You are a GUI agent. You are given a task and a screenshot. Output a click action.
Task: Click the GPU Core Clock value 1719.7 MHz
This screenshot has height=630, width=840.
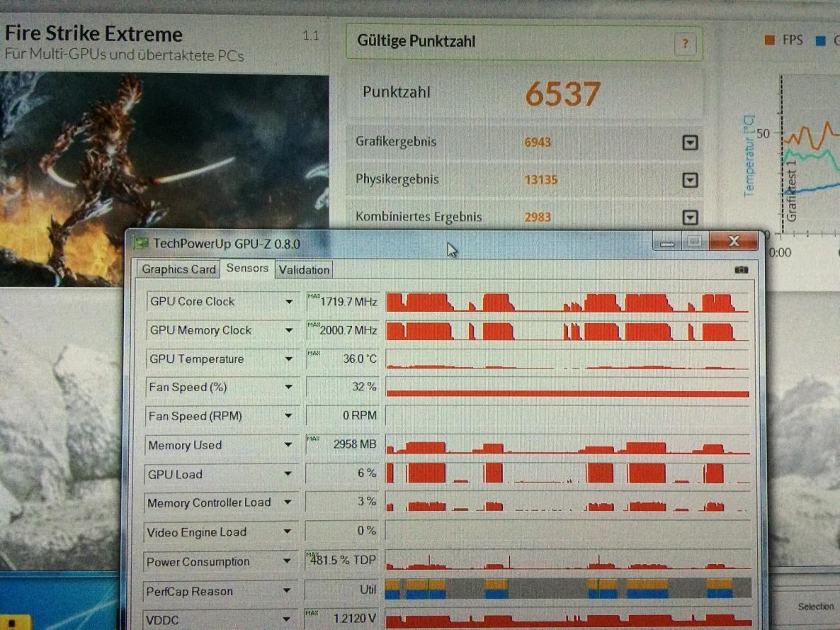pos(343,301)
